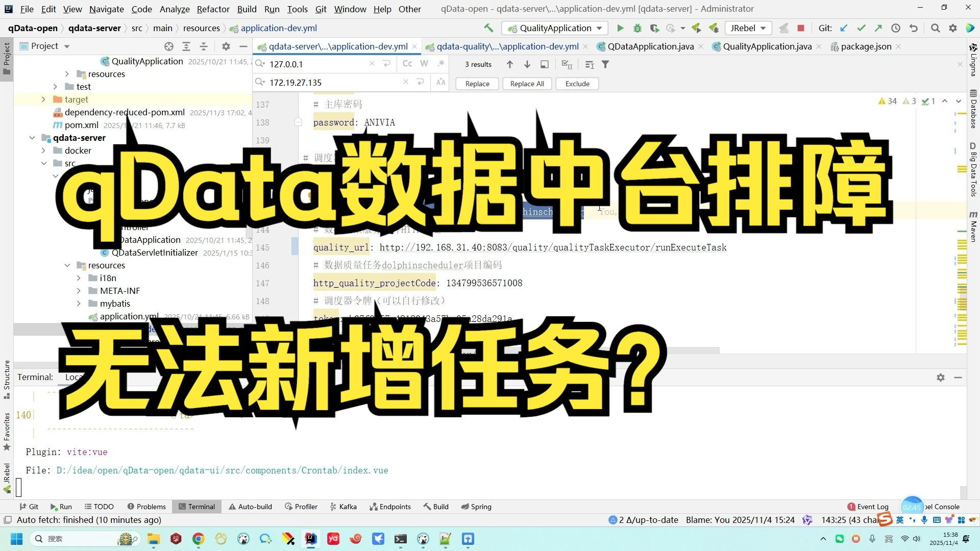Open the JRebel dropdown
Viewport: 980px width, 551px height.
[748, 28]
